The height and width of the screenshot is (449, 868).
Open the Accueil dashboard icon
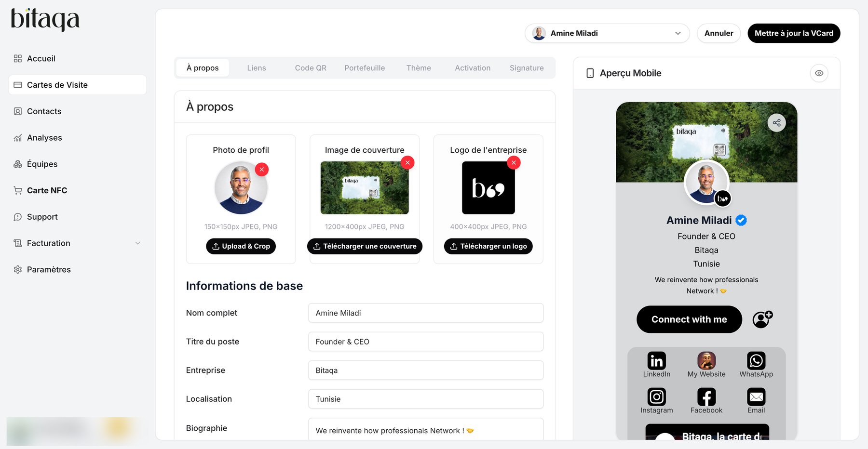click(x=18, y=58)
